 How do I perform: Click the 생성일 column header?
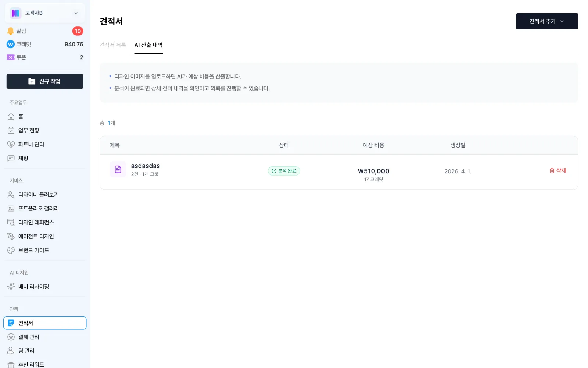click(x=458, y=145)
